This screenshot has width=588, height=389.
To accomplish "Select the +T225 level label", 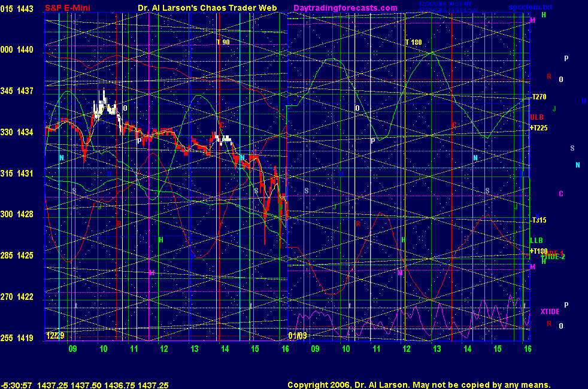I will (x=539, y=127).
